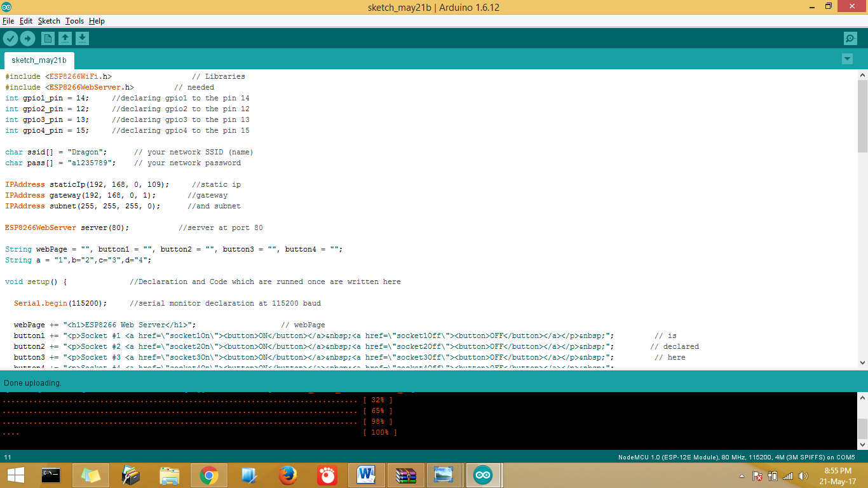This screenshot has width=868, height=488.
Task: Select the sketch_may21b tab
Action: (x=39, y=60)
